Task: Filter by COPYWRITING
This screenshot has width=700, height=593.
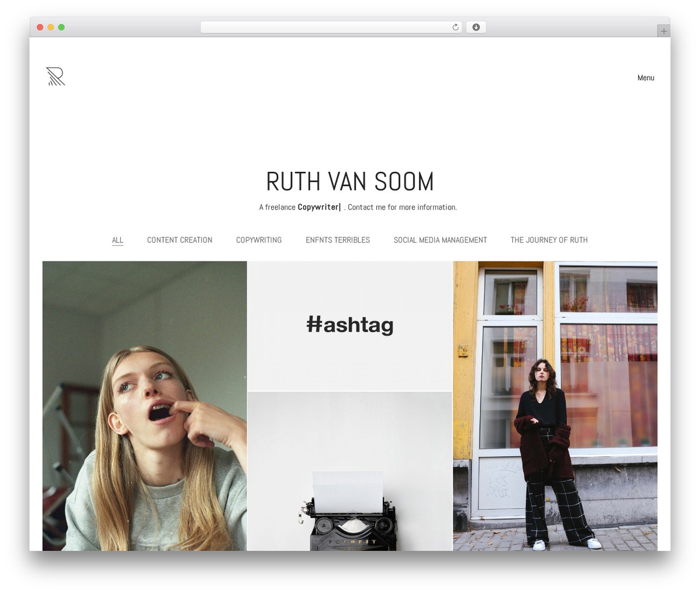Action: coord(259,240)
